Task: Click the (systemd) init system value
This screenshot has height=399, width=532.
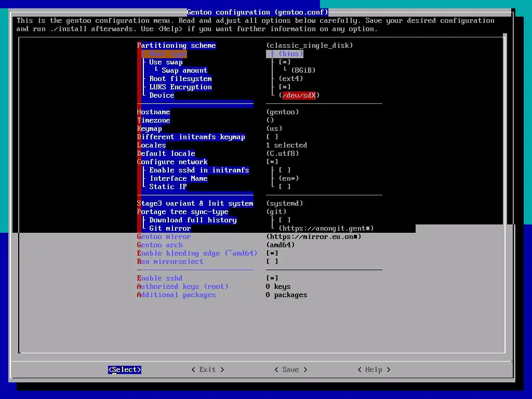Action: 285,203
